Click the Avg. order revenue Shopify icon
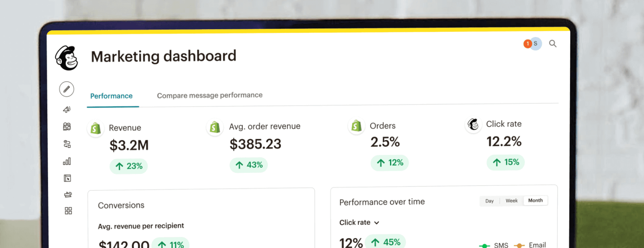The height and width of the screenshot is (248, 644). click(215, 128)
